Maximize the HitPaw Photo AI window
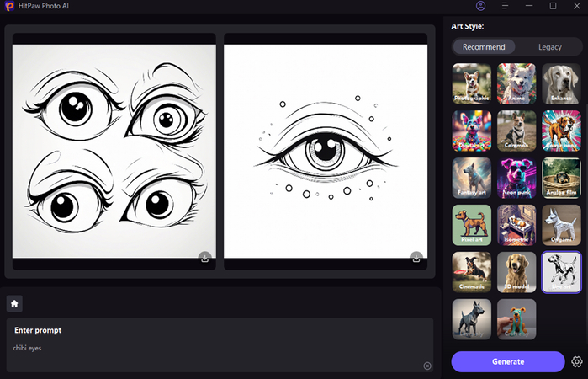The height and width of the screenshot is (379, 588). click(553, 6)
